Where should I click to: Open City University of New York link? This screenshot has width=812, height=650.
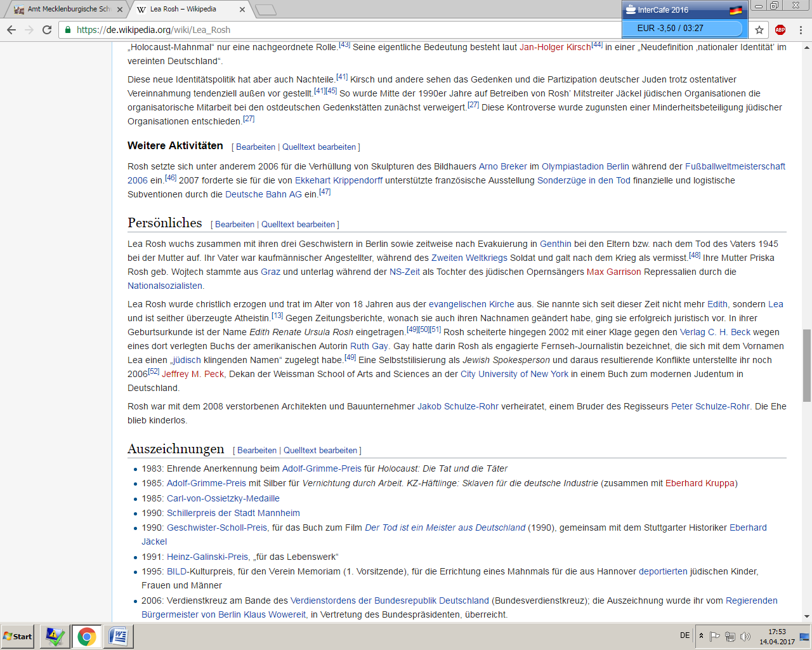(514, 375)
